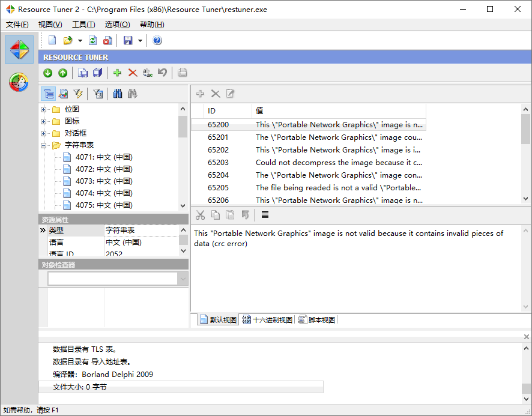Click the gray undo arrow in resource toolbar
This screenshot has height=416, width=532.
tap(163, 73)
